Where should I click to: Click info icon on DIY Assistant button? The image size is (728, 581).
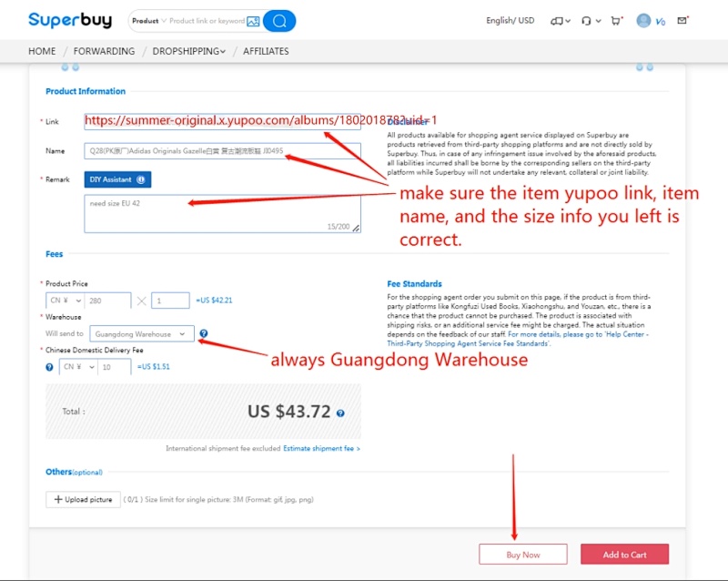pos(141,179)
